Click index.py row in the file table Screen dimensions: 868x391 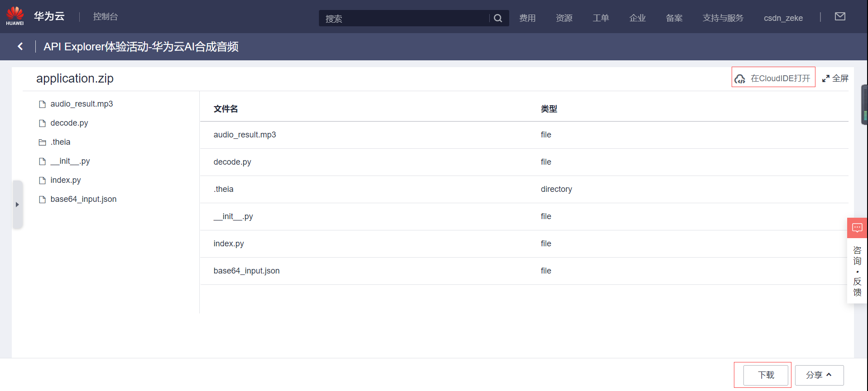click(x=229, y=244)
